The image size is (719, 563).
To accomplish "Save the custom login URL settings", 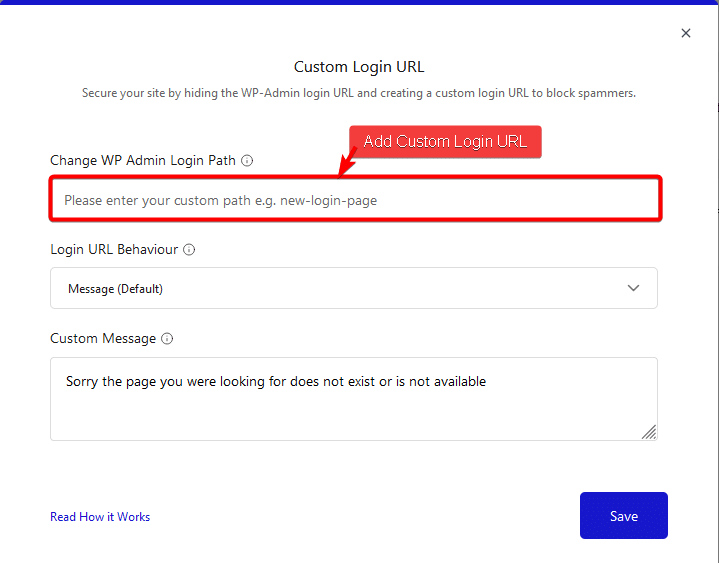I will 624,515.
